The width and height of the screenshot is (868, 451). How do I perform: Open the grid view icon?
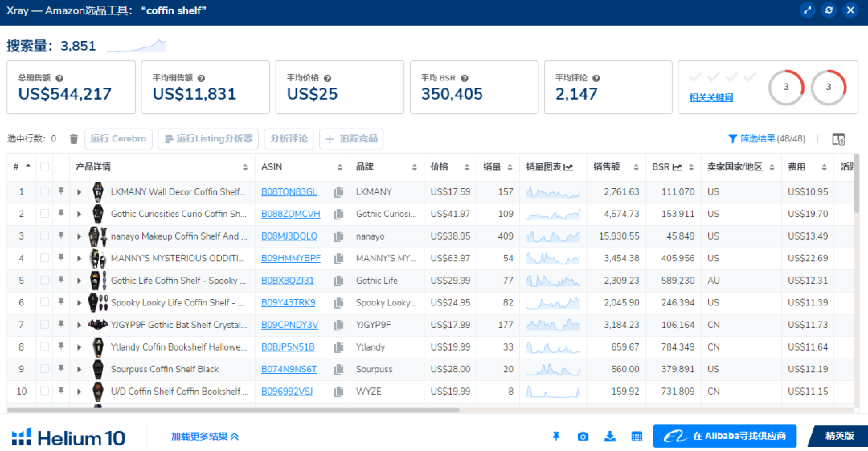pos(637,437)
